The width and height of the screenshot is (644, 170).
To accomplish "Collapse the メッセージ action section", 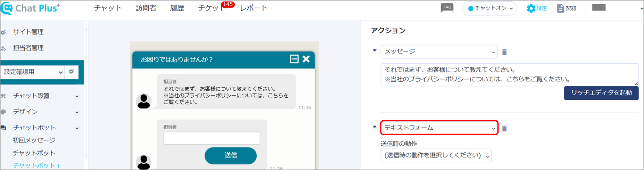I will (x=374, y=50).
